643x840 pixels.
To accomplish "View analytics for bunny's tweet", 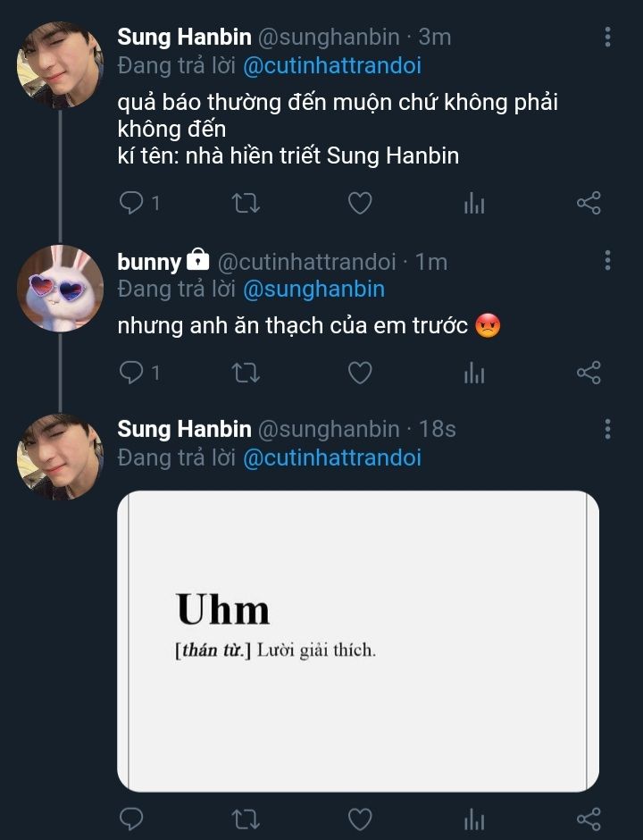I will click(x=474, y=373).
